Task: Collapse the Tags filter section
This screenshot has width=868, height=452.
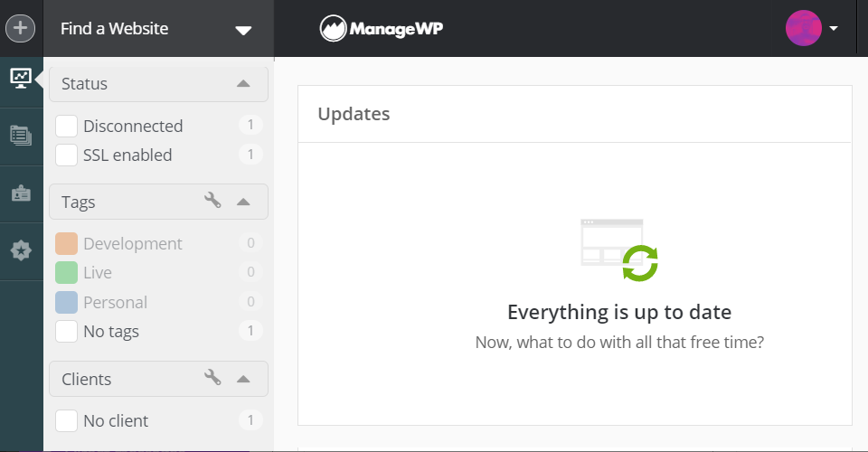Action: 242,201
